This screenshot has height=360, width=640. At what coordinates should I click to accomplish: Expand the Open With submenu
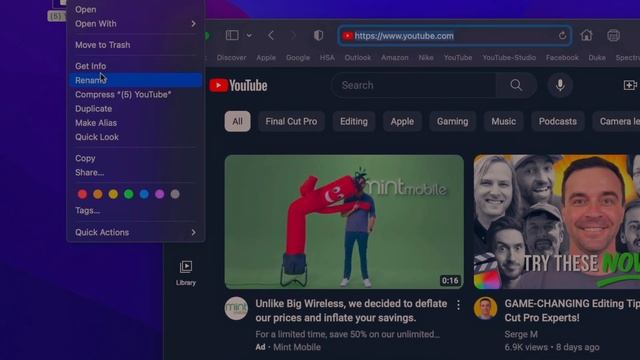[136, 24]
